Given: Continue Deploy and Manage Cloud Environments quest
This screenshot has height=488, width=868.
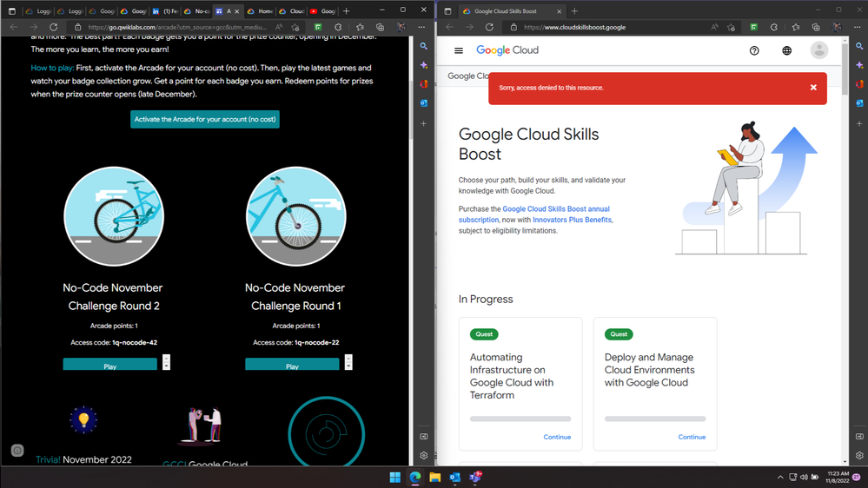Looking at the screenshot, I should [692, 437].
